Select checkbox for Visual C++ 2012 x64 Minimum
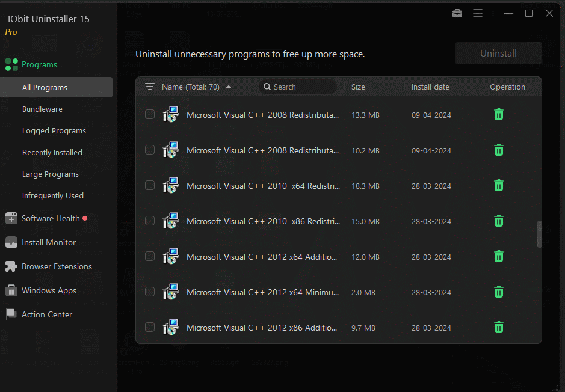Image resolution: width=565 pixels, height=392 pixels. pos(150,291)
